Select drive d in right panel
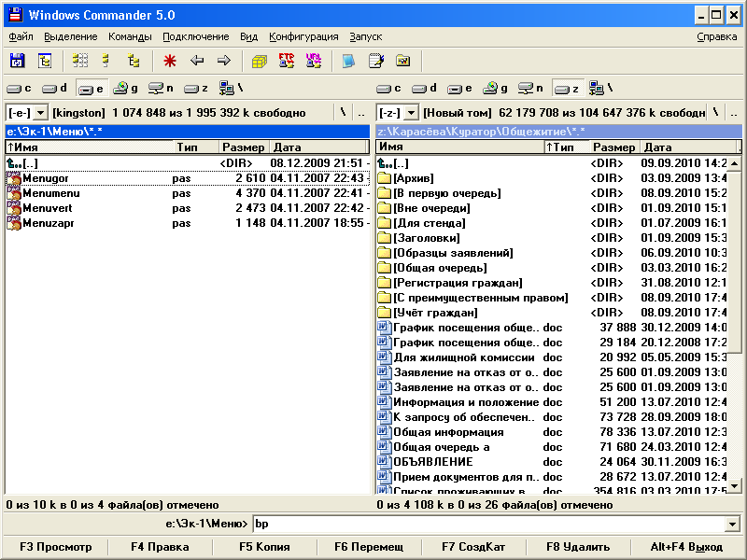This screenshot has width=747, height=560. point(425,88)
